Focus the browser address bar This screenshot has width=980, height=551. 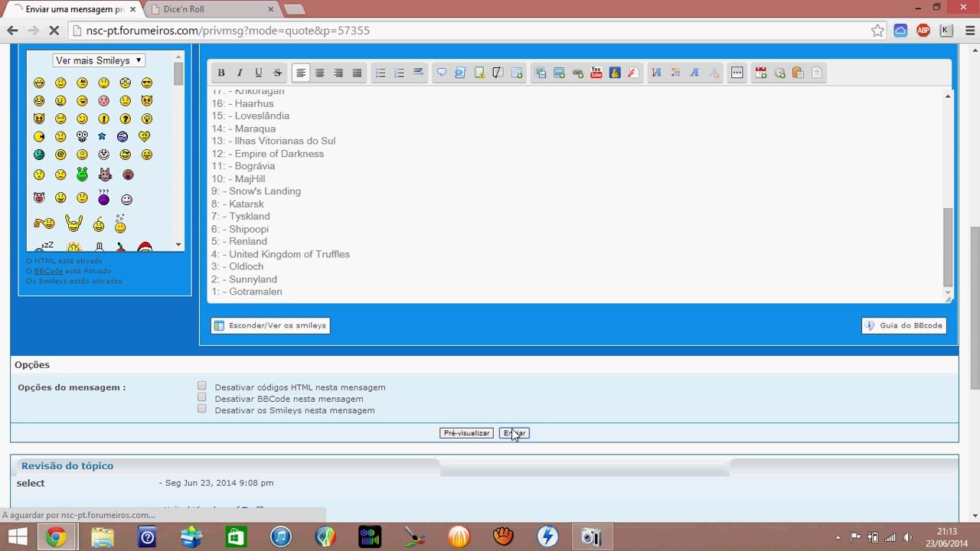475,31
